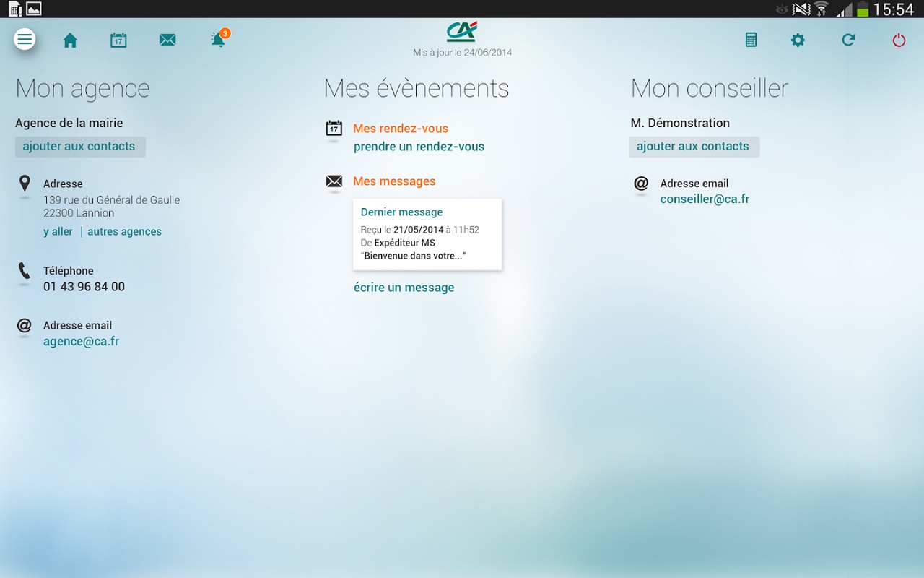Tap the phone handset icon beside Téléphone
Viewport: 924px width, 578px height.
tap(25, 272)
